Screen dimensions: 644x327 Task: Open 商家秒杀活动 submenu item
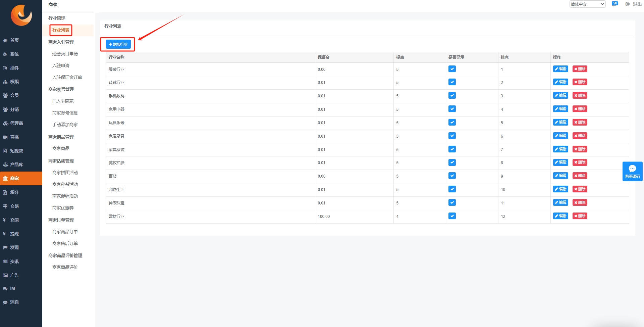point(65,184)
